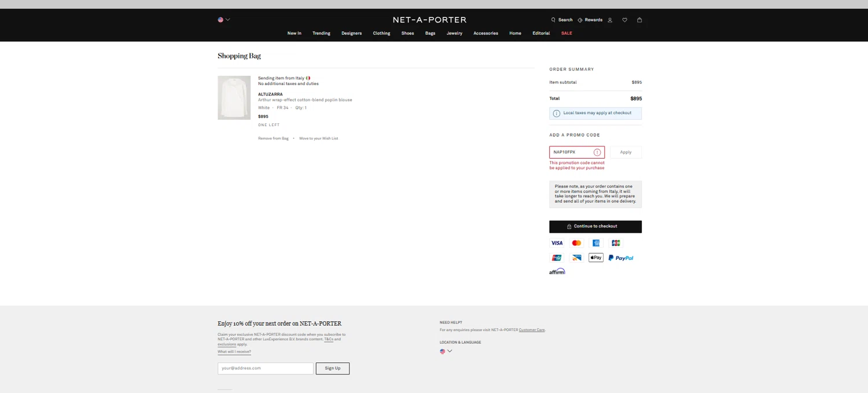
Task: Open Arthur wrap-effect blouse product link
Action: point(305,100)
